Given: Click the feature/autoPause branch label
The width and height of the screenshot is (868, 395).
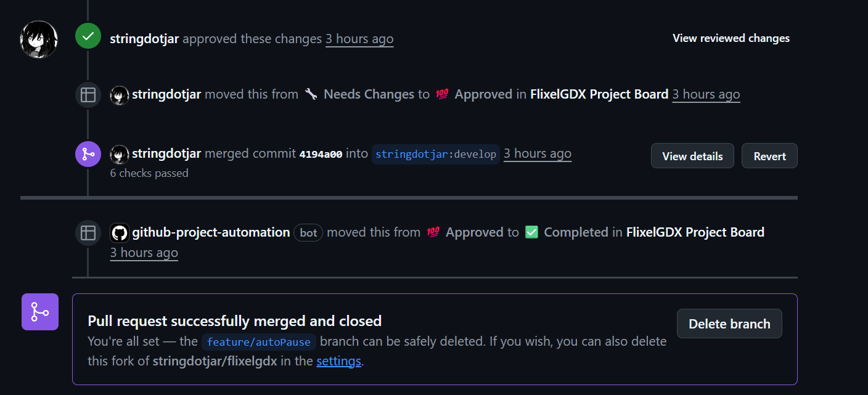Looking at the screenshot, I should coord(259,342).
